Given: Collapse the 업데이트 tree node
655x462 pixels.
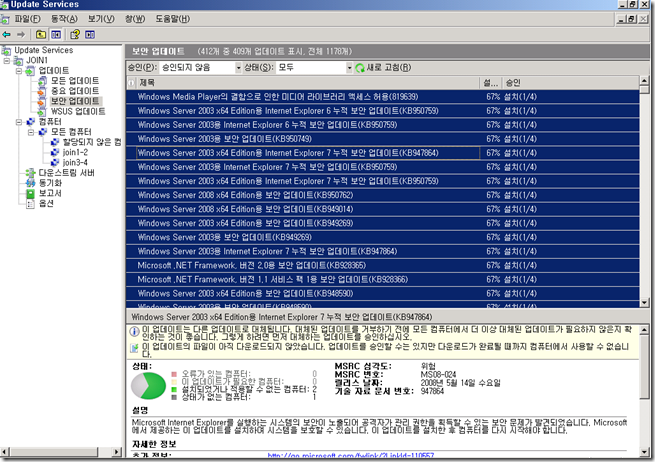Looking at the screenshot, I should [19, 71].
